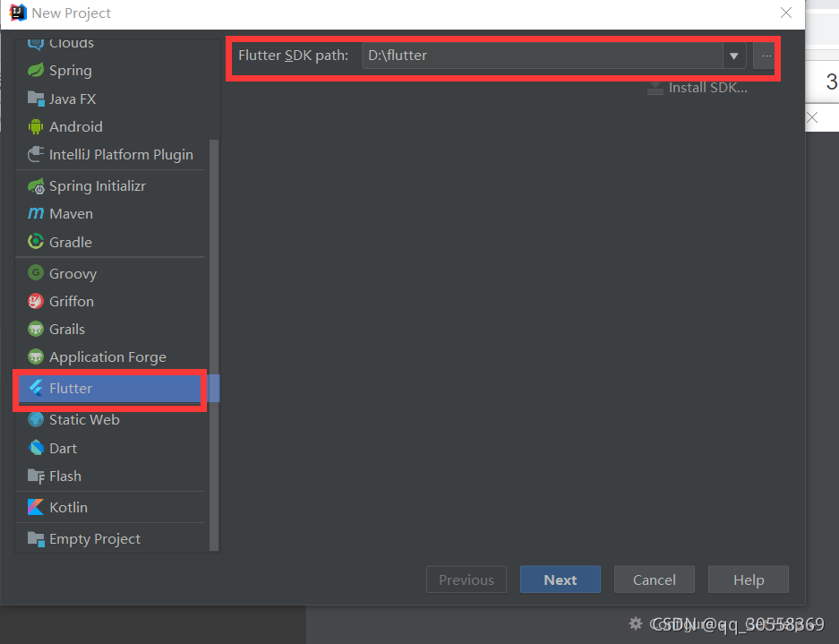Select Maven project type label
Screen dimensions: 839x644
[x=71, y=213]
